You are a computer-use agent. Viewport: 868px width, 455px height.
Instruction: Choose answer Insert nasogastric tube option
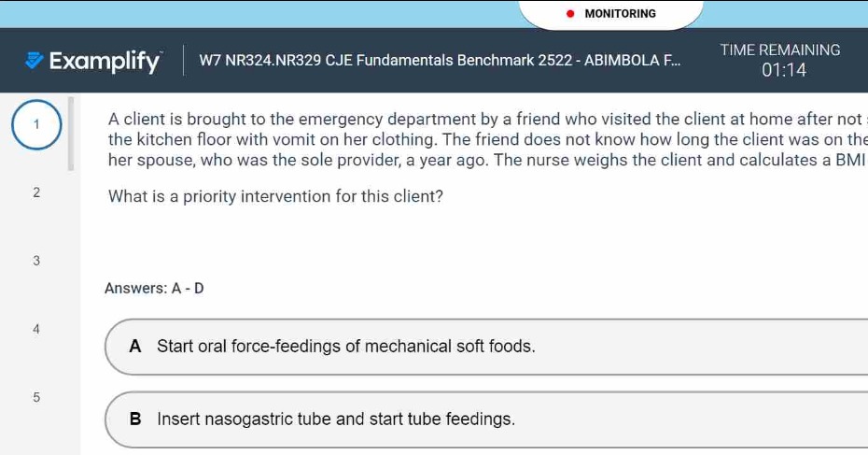[x=486, y=419]
